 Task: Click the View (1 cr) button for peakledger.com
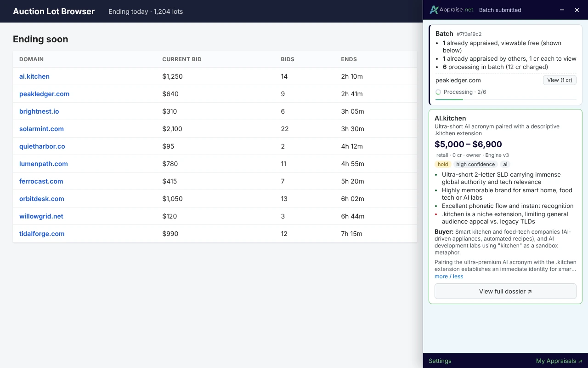click(x=560, y=80)
